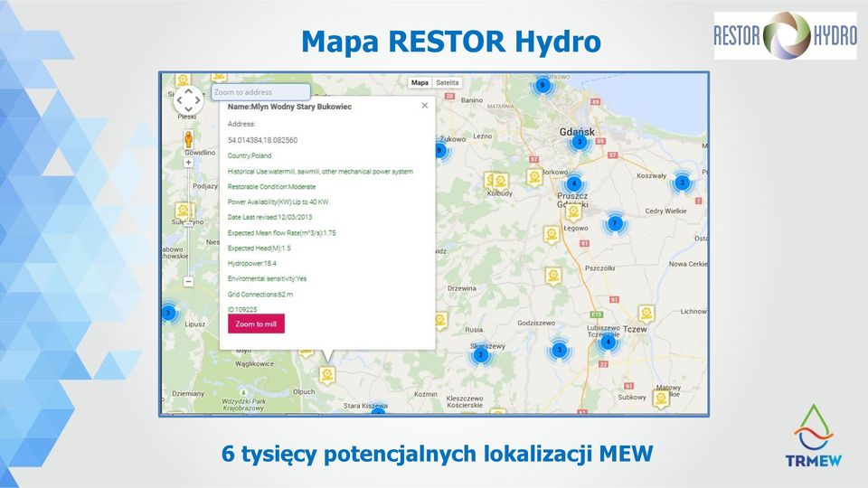Click the RESTOR HYDRO logo
Screen dimensions: 868x488
tap(785, 36)
